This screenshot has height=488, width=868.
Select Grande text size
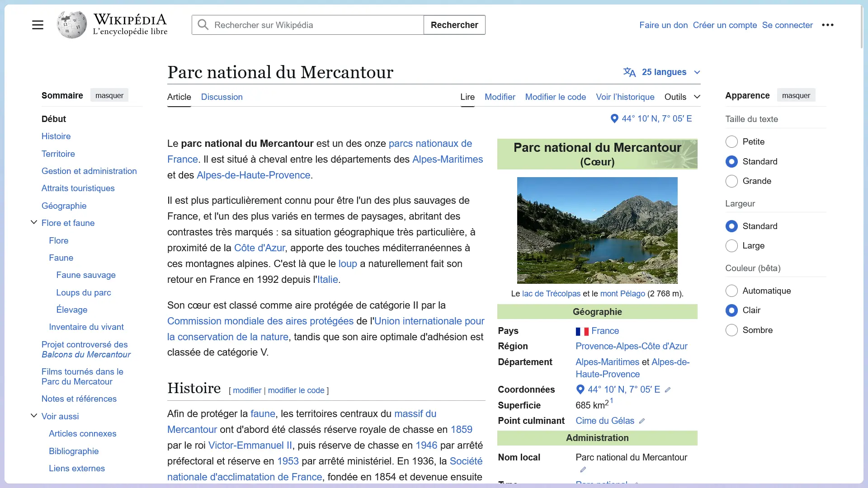tap(731, 181)
